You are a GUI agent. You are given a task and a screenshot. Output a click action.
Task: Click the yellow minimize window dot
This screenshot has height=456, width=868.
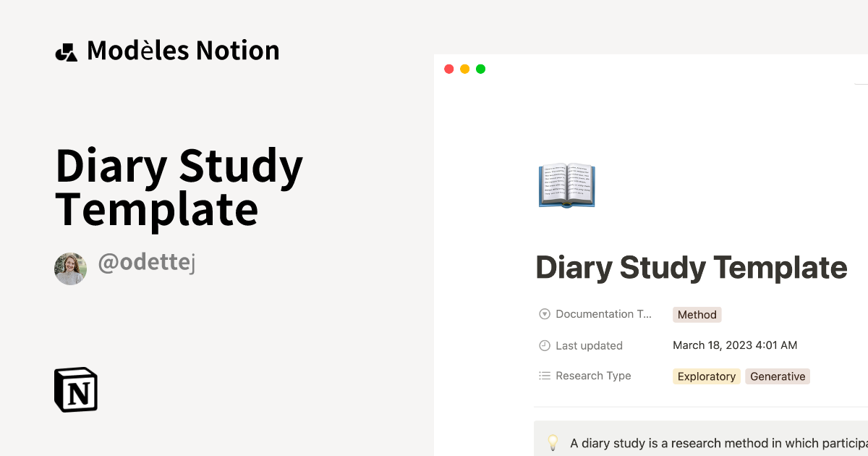(464, 69)
